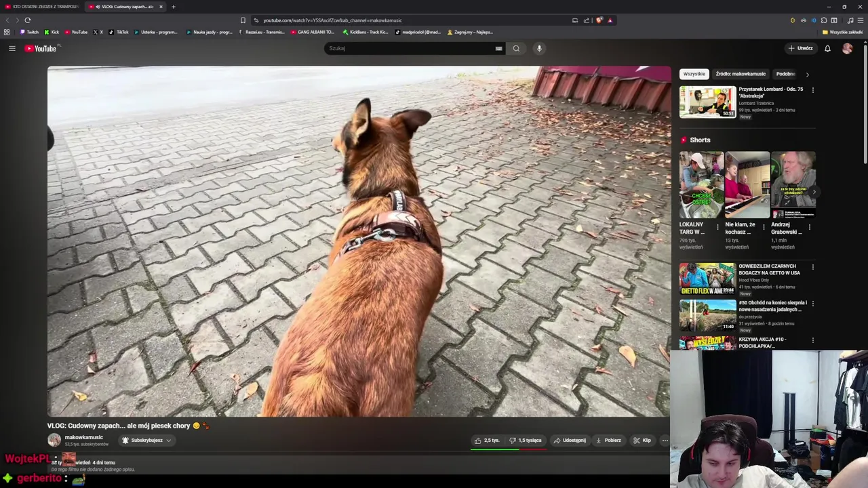This screenshot has height=488, width=868.
Task: Open the bookmarks apps grid icon
Action: 7,32
